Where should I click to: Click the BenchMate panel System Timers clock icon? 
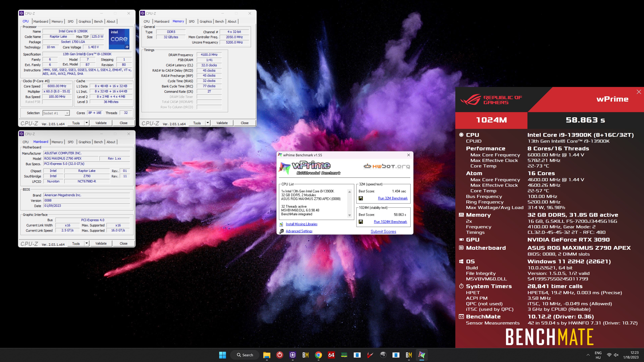[x=461, y=286]
